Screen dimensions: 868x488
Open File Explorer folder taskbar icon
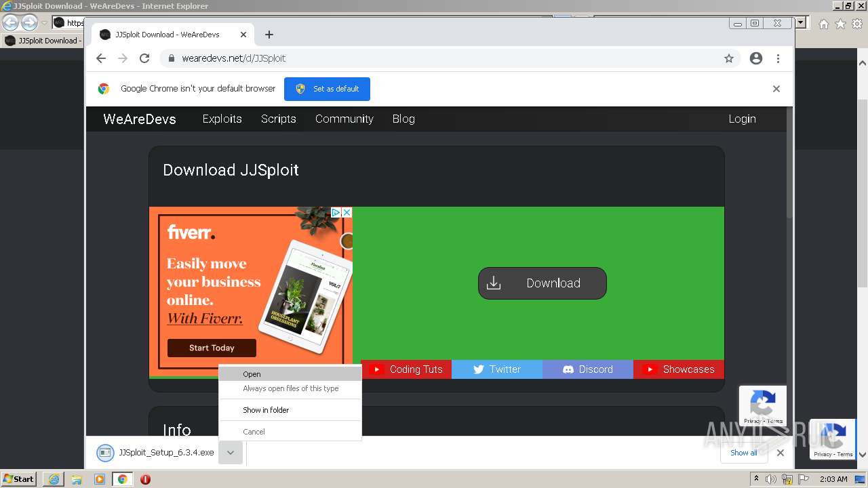click(77, 479)
